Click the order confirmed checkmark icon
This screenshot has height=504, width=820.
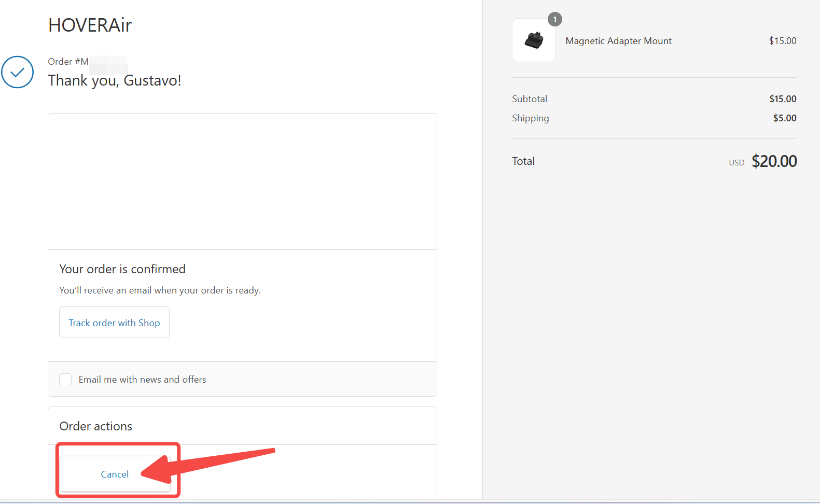(17, 72)
